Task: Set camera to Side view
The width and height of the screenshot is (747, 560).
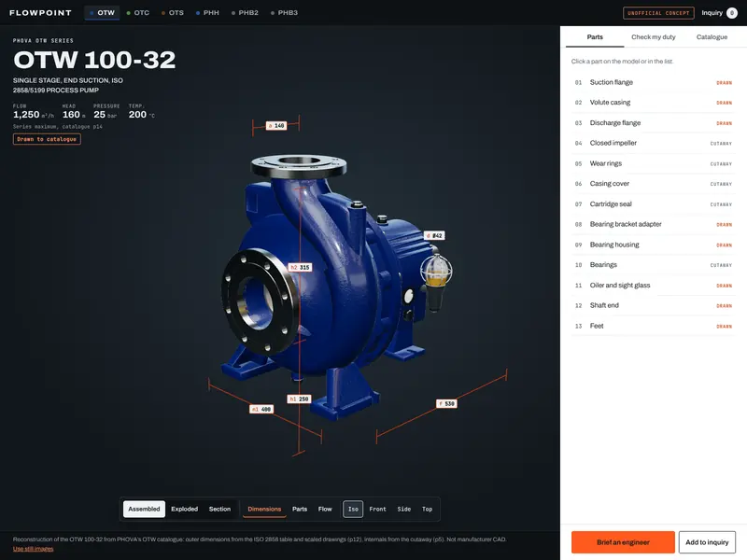Action: point(404,509)
